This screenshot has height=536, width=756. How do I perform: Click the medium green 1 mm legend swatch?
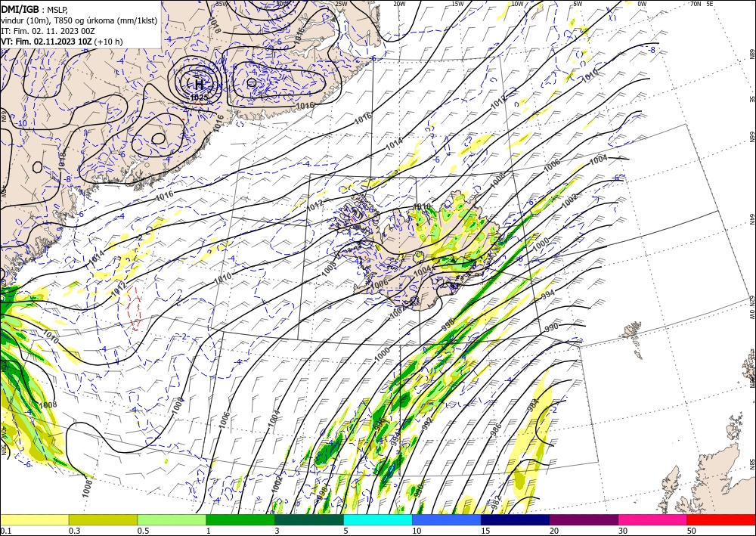240,519
